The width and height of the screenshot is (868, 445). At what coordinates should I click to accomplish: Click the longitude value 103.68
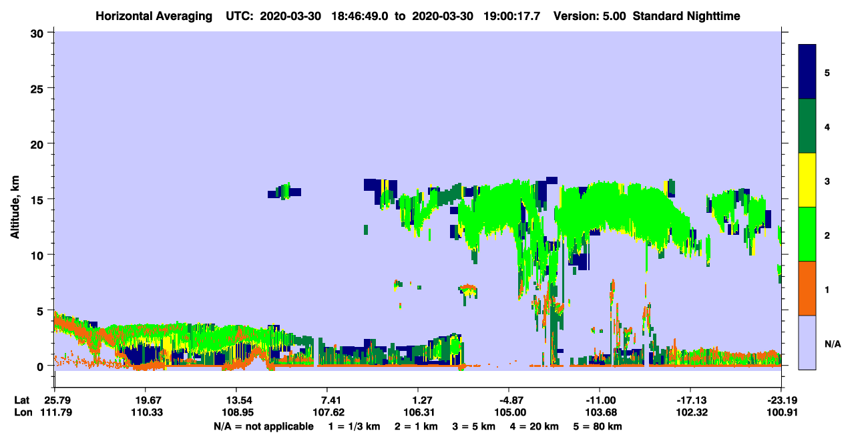coord(600,412)
